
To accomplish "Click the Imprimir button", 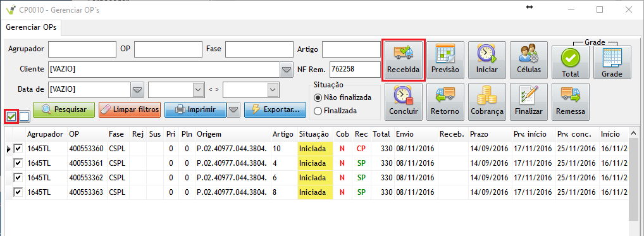I will 195,109.
